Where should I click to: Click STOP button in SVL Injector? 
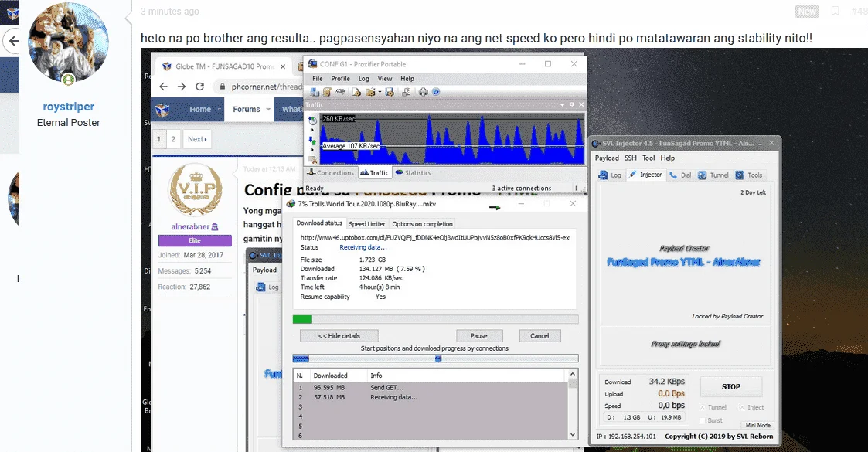click(x=730, y=387)
